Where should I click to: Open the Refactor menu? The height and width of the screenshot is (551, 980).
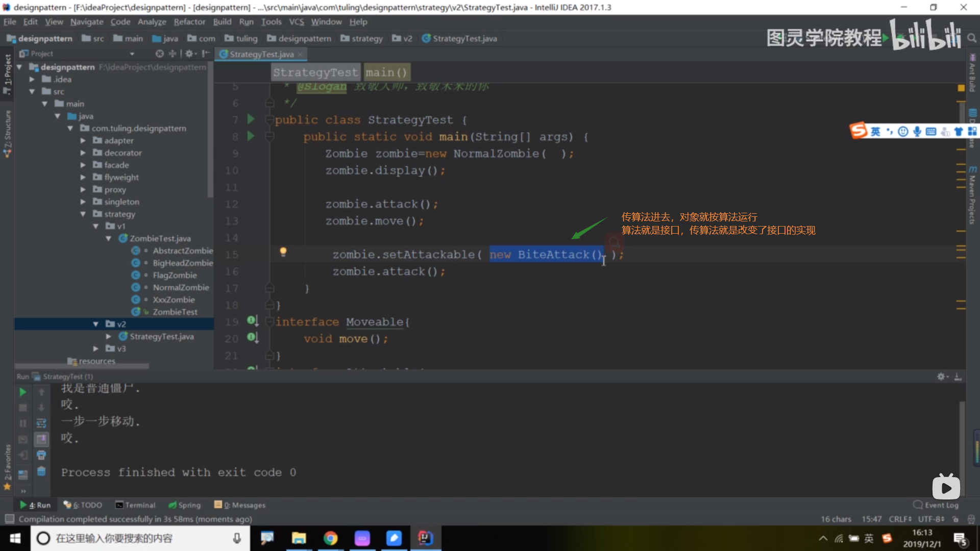(189, 22)
